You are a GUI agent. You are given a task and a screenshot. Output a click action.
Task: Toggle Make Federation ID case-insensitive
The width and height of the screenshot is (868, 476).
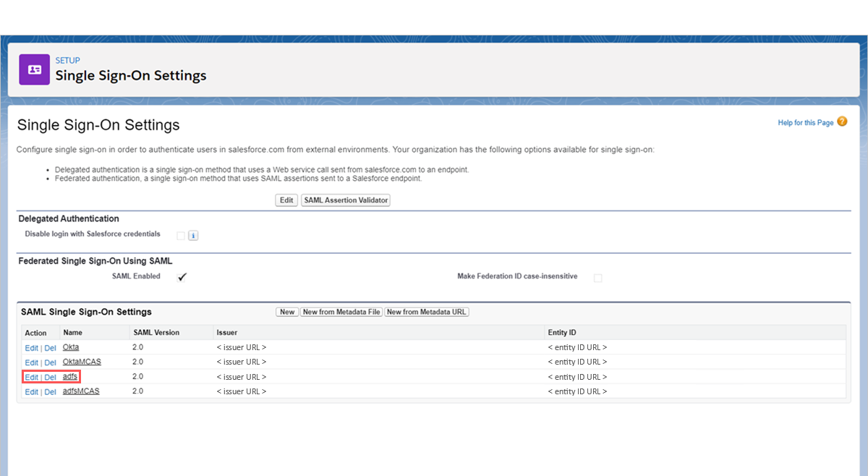coord(598,277)
